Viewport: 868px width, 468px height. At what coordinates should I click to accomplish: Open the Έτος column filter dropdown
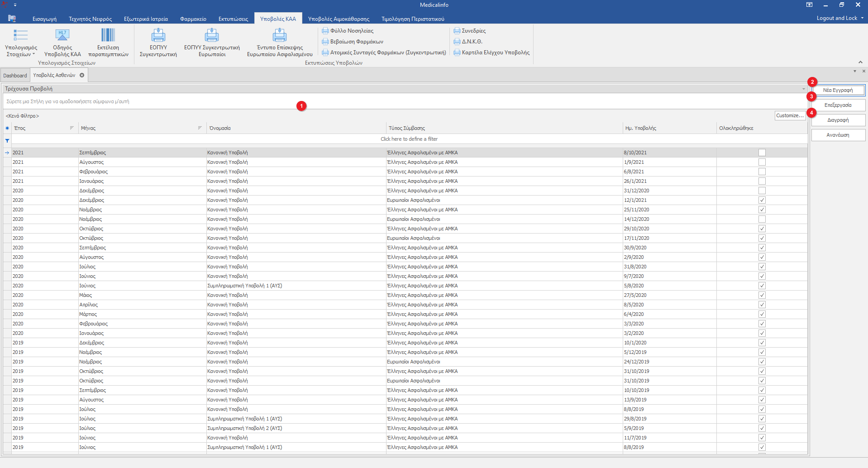(x=72, y=128)
